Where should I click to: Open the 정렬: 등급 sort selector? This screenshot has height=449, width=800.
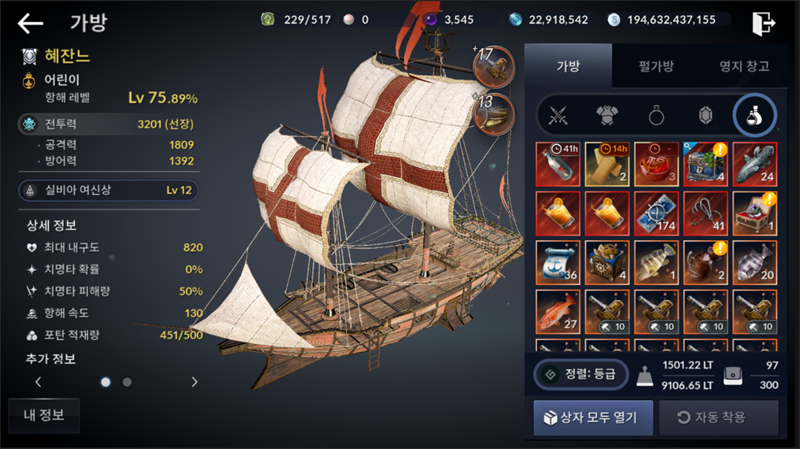(581, 375)
